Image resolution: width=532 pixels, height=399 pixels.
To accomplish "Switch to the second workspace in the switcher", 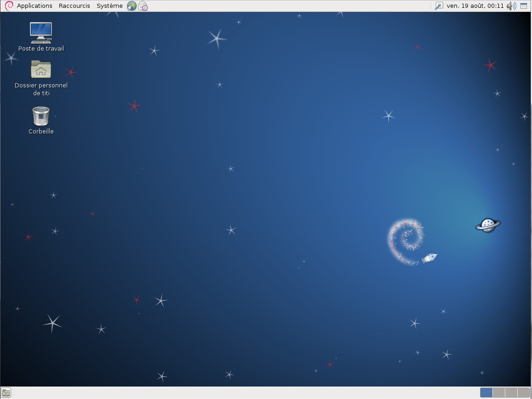I will click(x=499, y=393).
